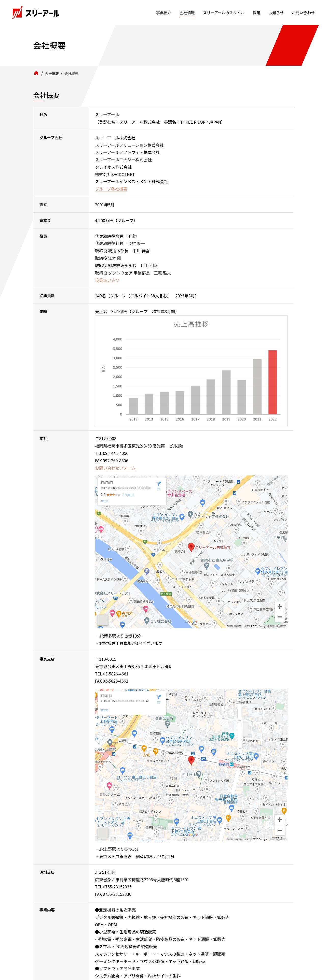Open the お知らせ menu item

(276, 13)
